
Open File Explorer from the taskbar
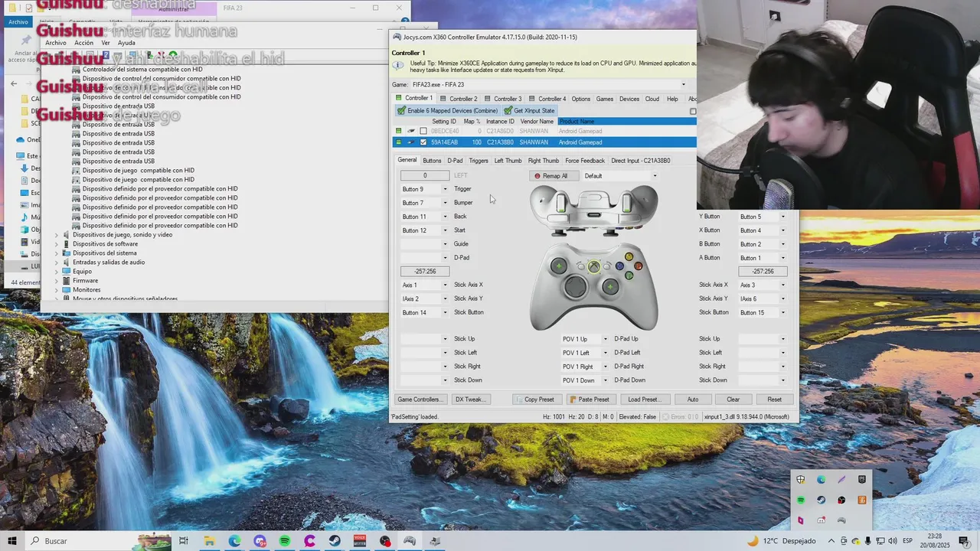[209, 541]
